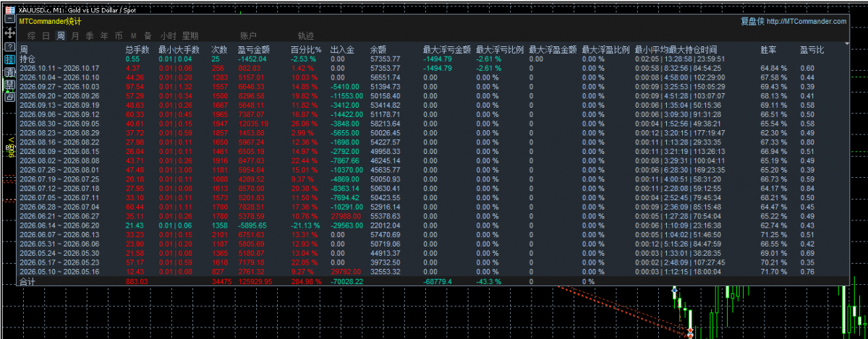Click the 出入金 column header
Image resolution: width=868 pixels, height=339 pixels.
[342, 50]
